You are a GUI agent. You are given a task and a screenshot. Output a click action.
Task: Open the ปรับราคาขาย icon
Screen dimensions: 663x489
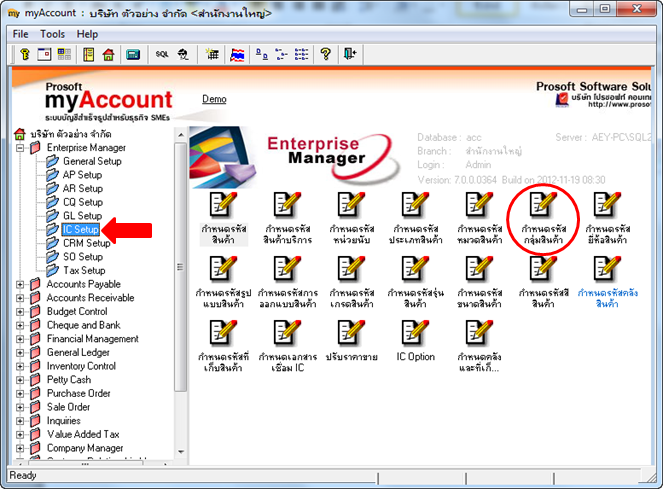351,341
